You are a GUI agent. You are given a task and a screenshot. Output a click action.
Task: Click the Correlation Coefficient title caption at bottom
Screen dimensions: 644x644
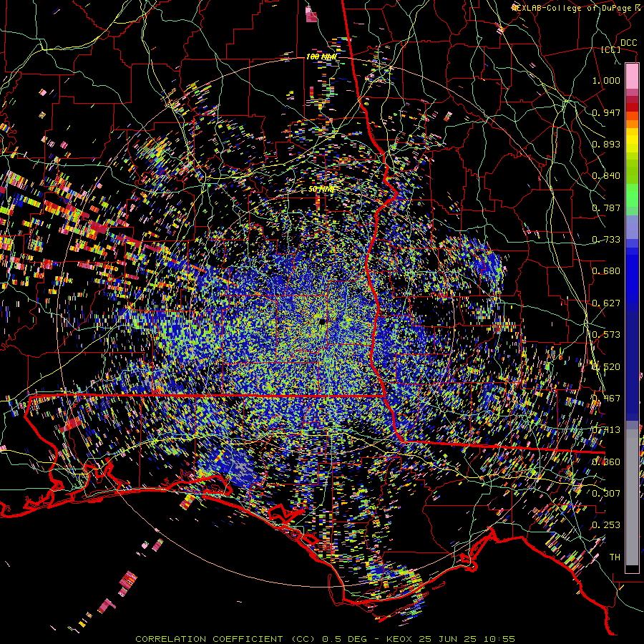click(x=326, y=639)
